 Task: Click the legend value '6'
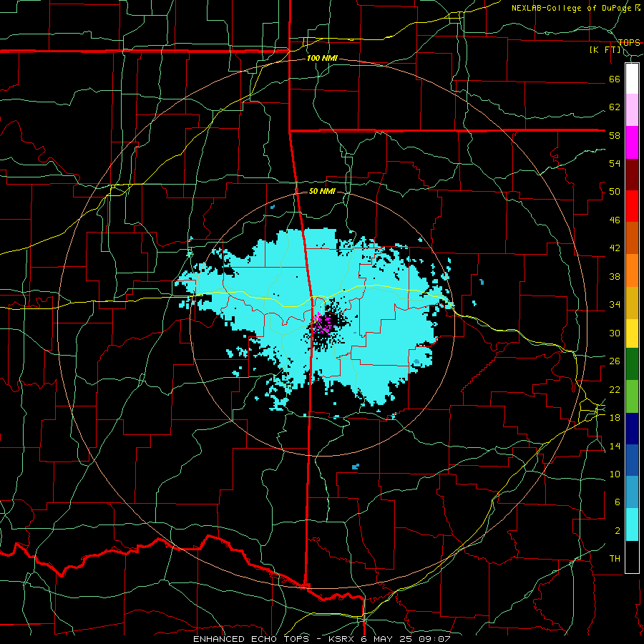click(617, 502)
